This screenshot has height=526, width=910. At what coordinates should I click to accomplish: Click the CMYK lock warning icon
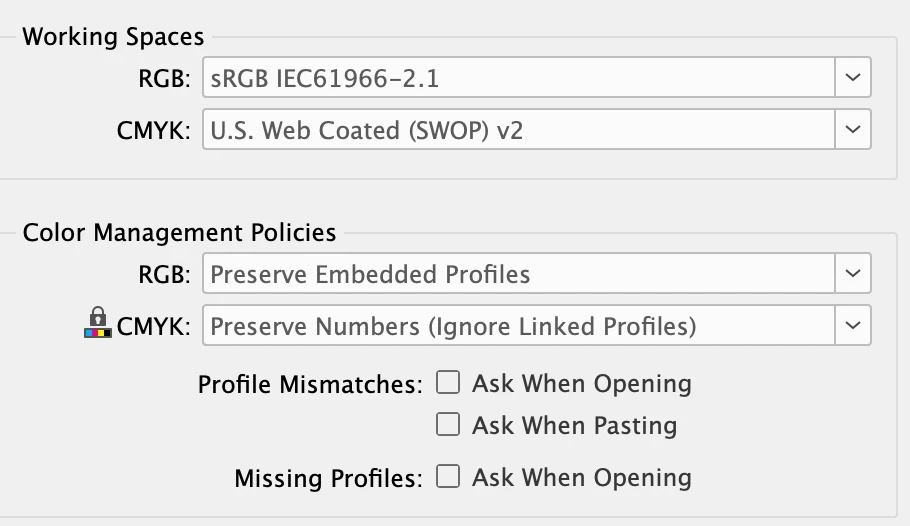(97, 325)
